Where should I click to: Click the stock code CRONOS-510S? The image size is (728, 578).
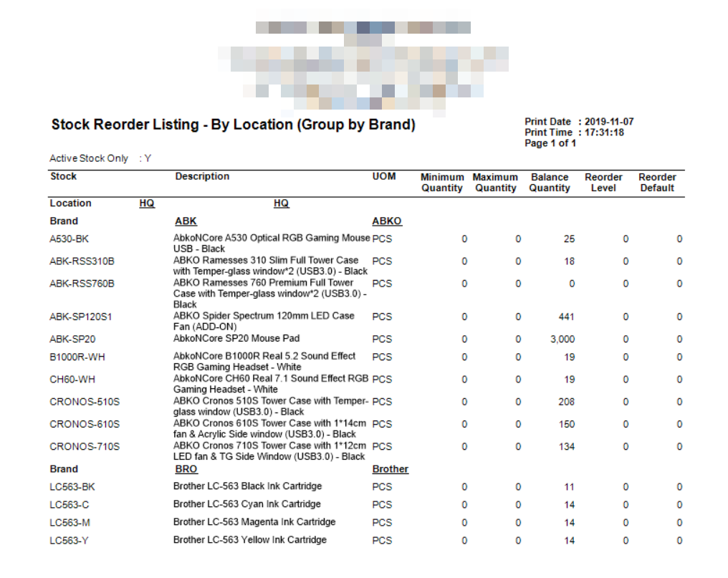[x=85, y=402]
